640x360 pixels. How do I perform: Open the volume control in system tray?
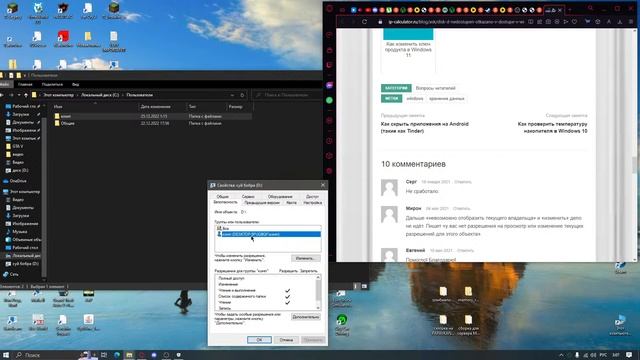pos(593,355)
